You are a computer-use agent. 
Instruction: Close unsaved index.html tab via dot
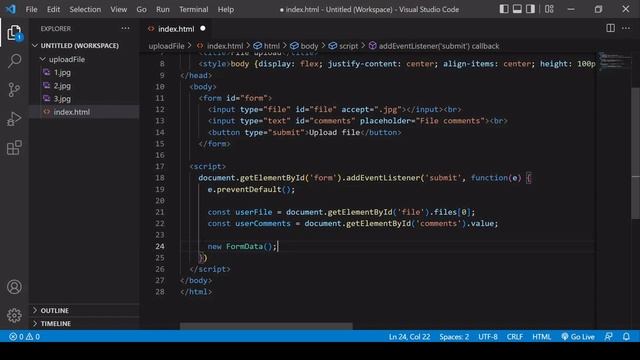203,29
